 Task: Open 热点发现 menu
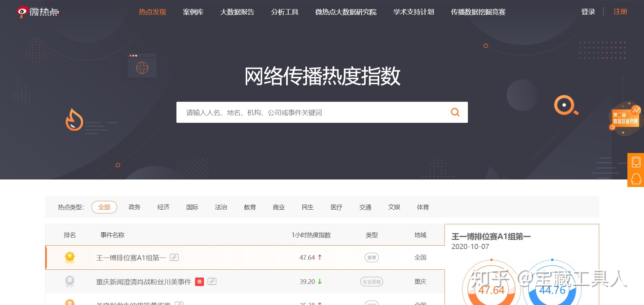click(x=152, y=12)
